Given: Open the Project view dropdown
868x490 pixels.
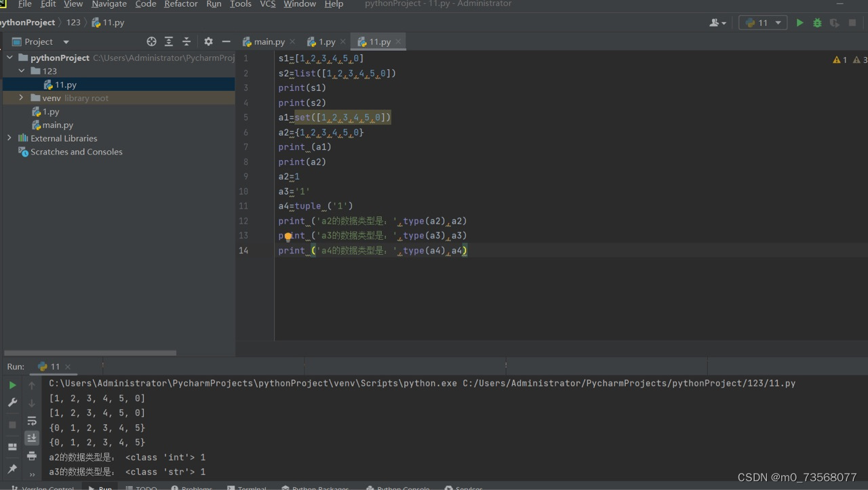Looking at the screenshot, I should (x=66, y=42).
